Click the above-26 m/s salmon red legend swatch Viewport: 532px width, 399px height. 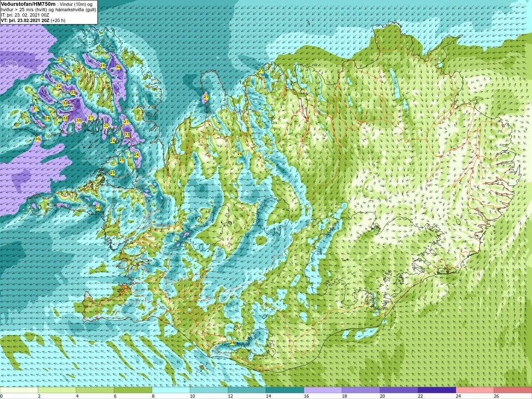pos(513,390)
